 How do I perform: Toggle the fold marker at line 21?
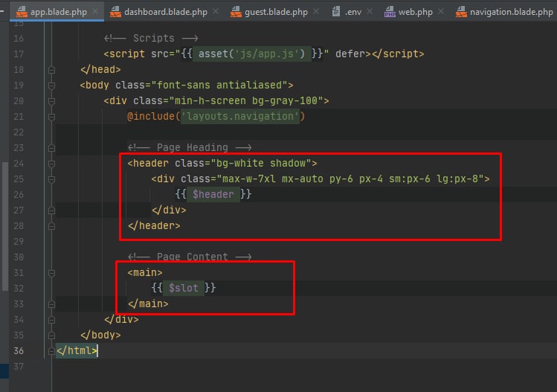coord(51,117)
